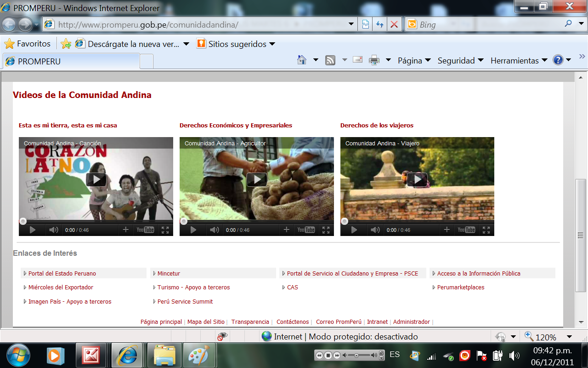
Task: Stop loading with the red X icon
Action: (394, 24)
